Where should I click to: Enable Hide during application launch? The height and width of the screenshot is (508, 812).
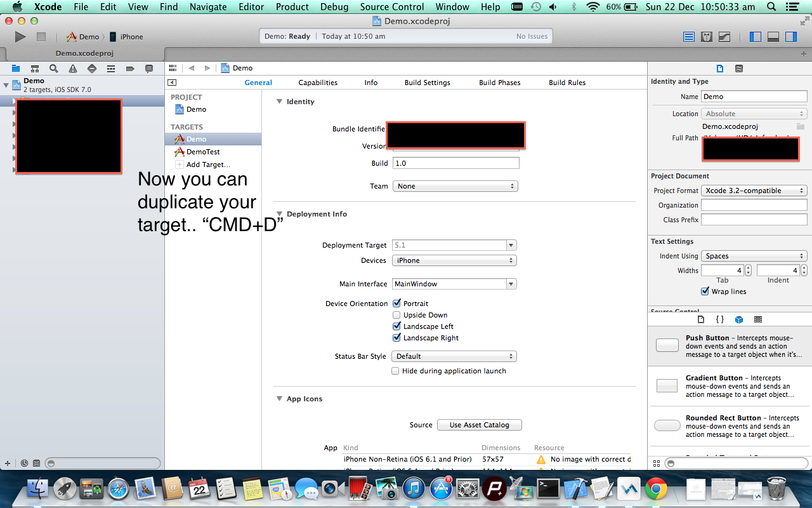(x=395, y=371)
